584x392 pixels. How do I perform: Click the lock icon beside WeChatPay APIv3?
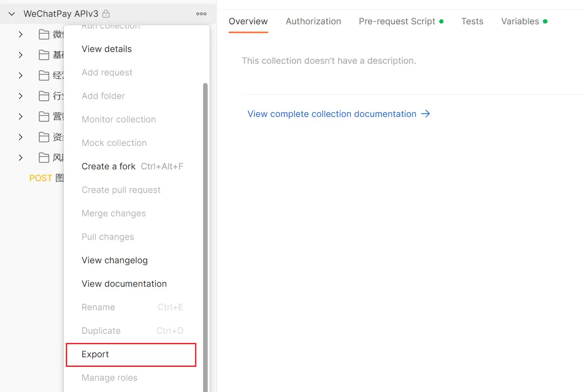(106, 14)
